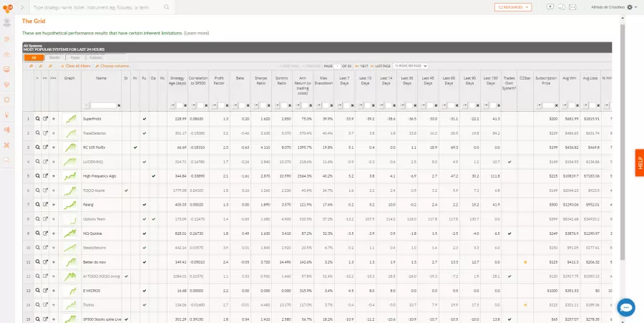Open TQQQ Aspire external link icon
This screenshot has width=644, height=323.
click(46, 191)
